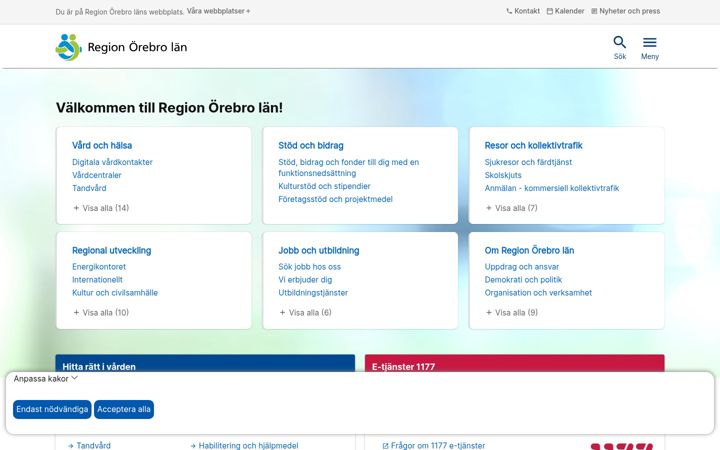Open Internationellt link
This screenshot has width=720, height=450.
[97, 280]
